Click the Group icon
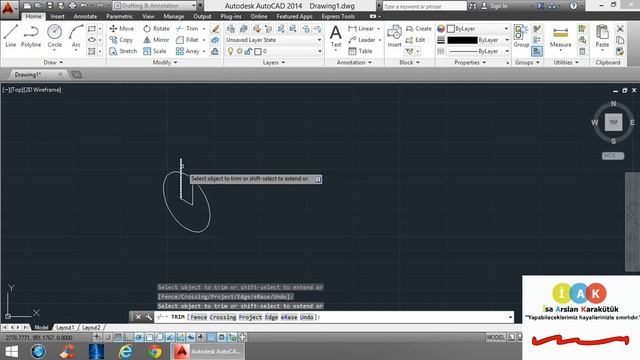640x360 pixels. pyautogui.click(x=521, y=36)
